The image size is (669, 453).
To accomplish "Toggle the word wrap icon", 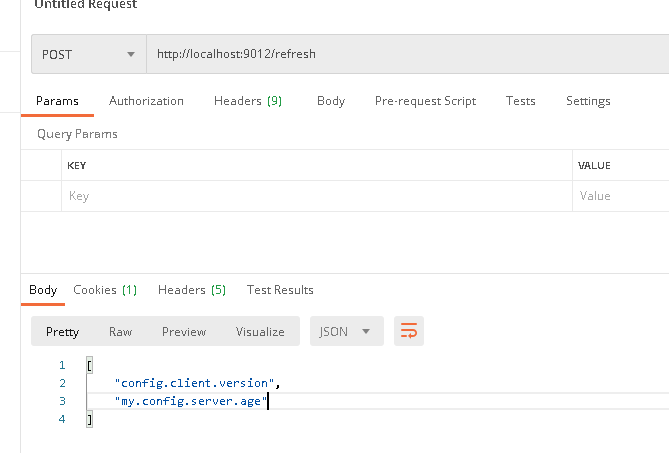I will pos(409,331).
